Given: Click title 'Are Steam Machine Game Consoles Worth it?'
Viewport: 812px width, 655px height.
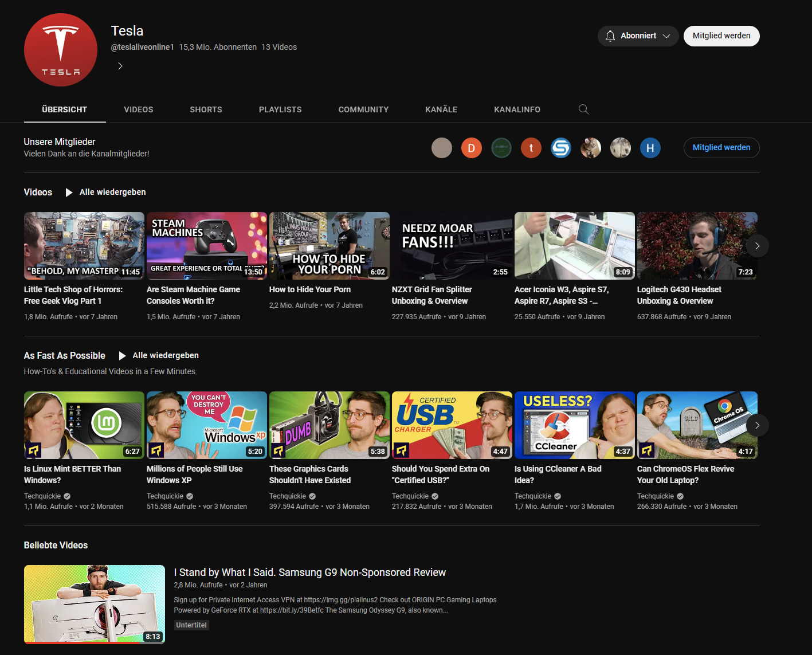Looking at the screenshot, I should click(193, 296).
